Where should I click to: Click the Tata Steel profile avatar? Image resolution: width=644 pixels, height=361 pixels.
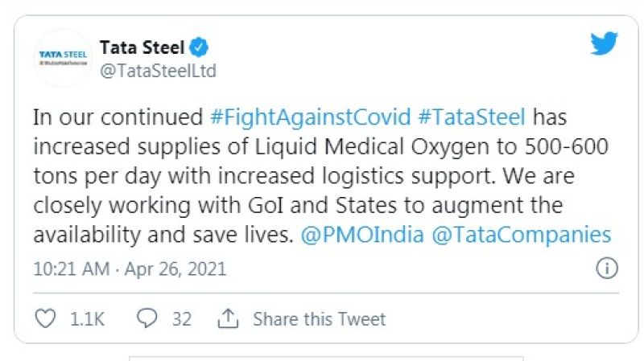pyautogui.click(x=63, y=57)
